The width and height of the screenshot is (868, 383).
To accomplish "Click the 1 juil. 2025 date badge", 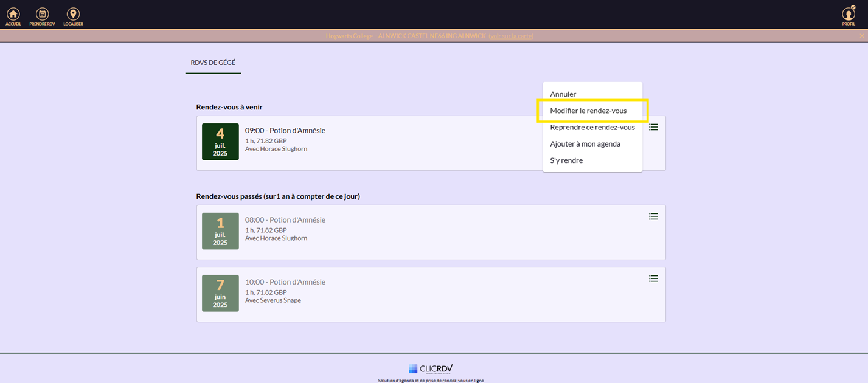I will (220, 231).
